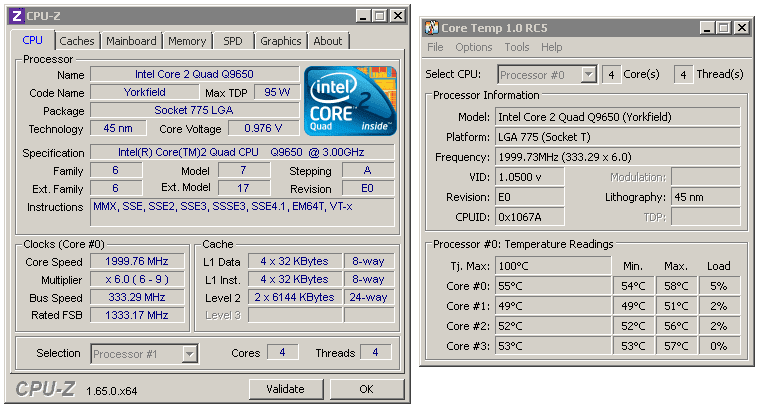Click the Intel Core 2 Quad logo
Viewport: 762px width, 410px height.
coord(350,101)
